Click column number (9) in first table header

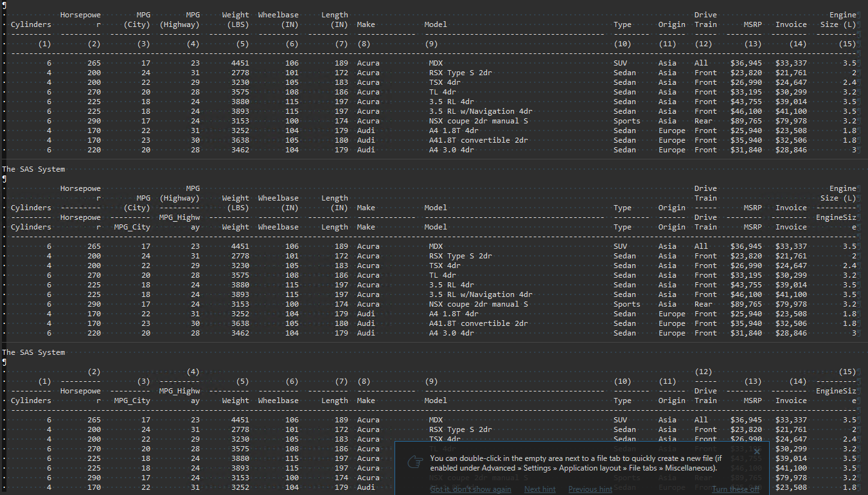click(x=431, y=44)
